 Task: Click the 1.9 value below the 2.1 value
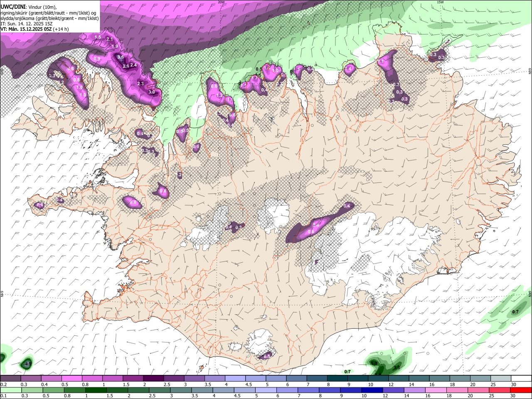coord(115,46)
